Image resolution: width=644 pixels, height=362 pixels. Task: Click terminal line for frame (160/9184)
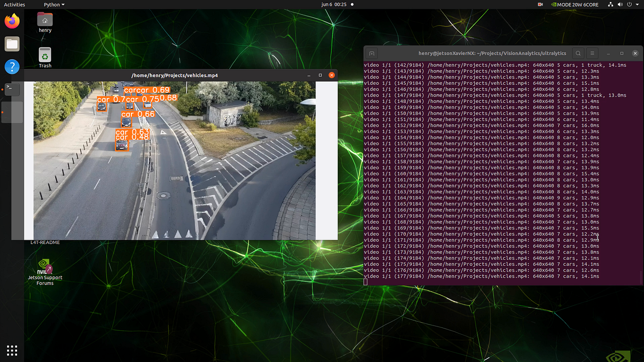coord(482,173)
